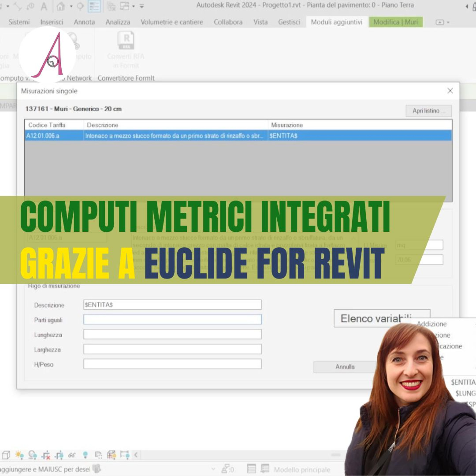Open the Collabora tab
476x476 pixels.
coord(228,22)
